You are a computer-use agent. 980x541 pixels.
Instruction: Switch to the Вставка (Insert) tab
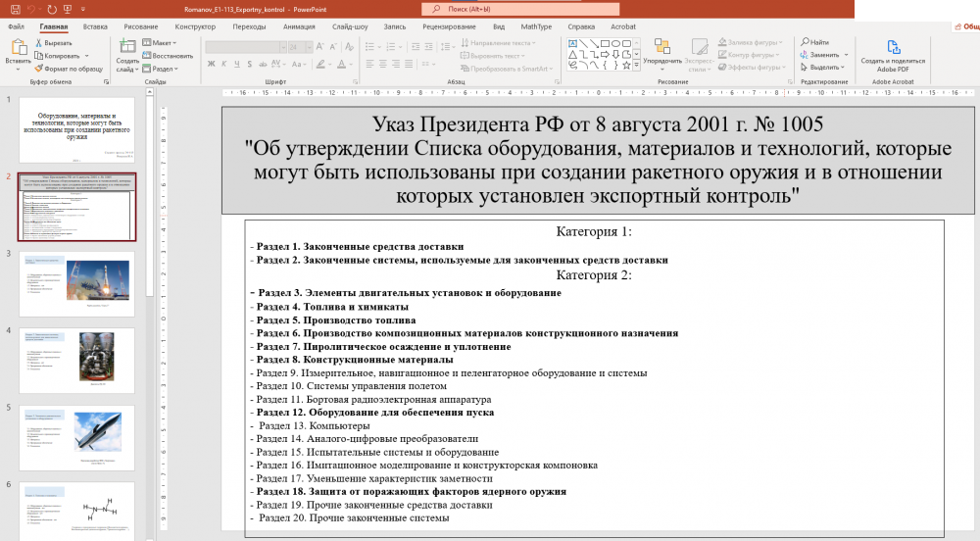pyautogui.click(x=96, y=26)
